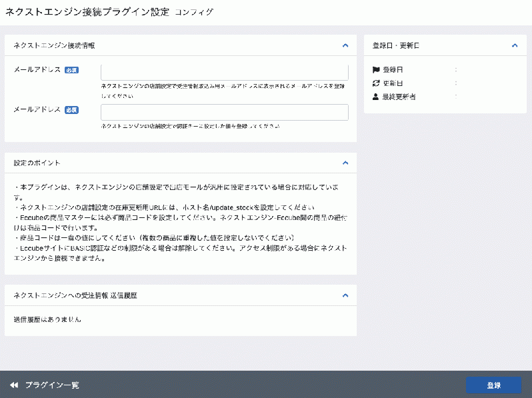532x398 pixels.
Task: Click the first 必須 badge
Action: pos(71,70)
